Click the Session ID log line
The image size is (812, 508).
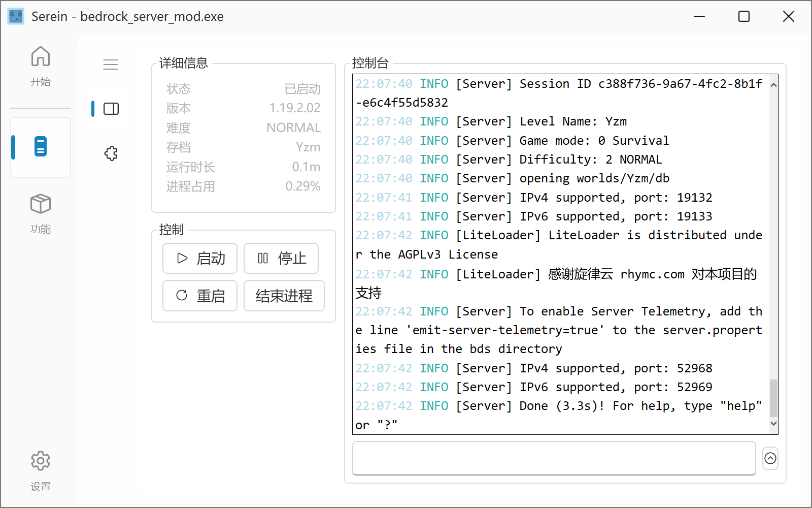[x=559, y=93]
